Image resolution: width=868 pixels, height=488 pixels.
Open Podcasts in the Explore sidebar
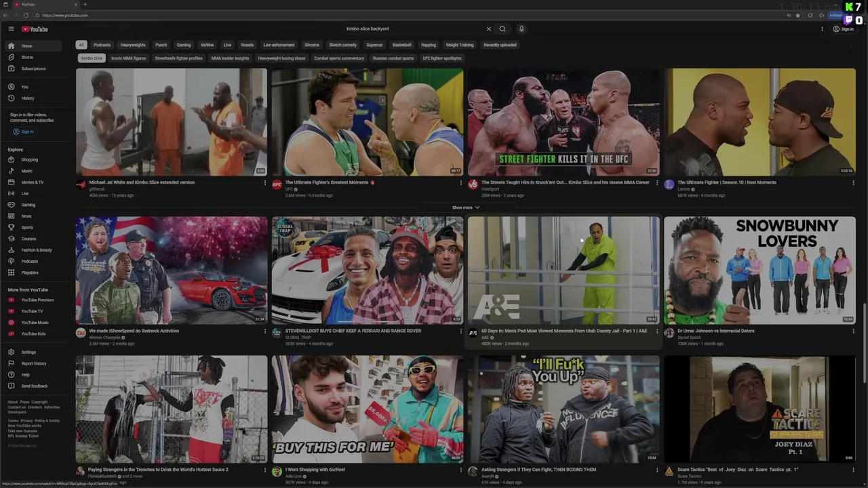coord(35,261)
